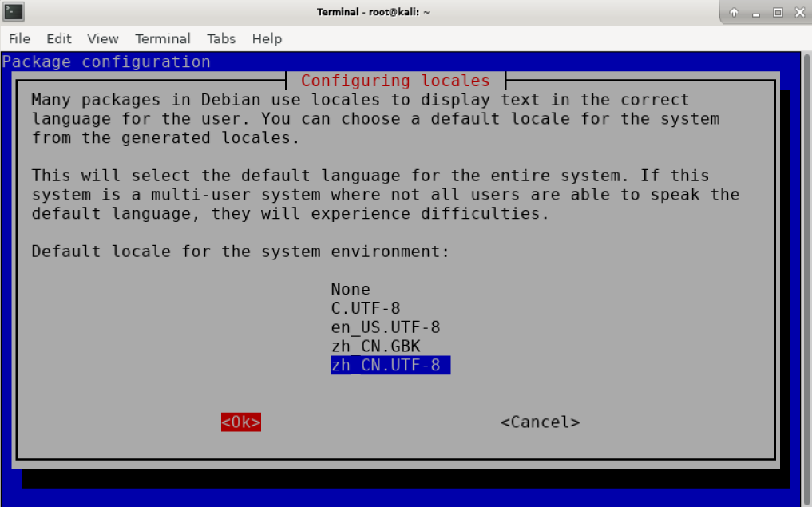Click the up-arrow roll-up window button
812x507 pixels.
735,12
